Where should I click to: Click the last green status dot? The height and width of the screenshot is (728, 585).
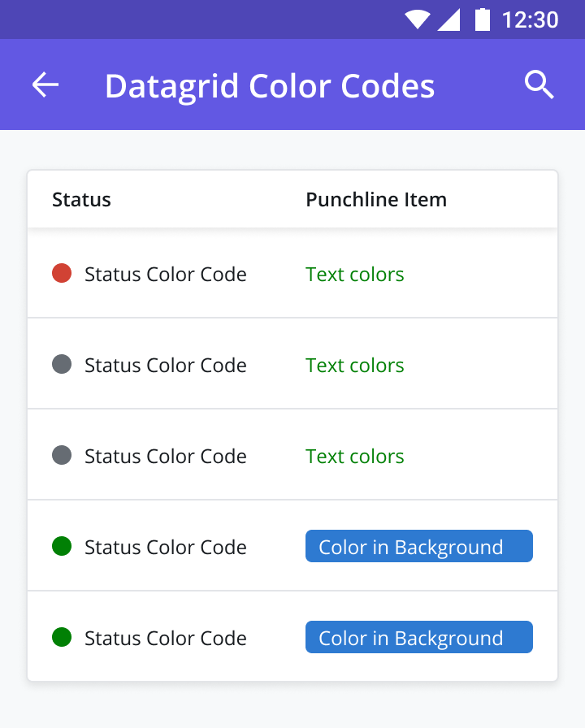coord(62,637)
